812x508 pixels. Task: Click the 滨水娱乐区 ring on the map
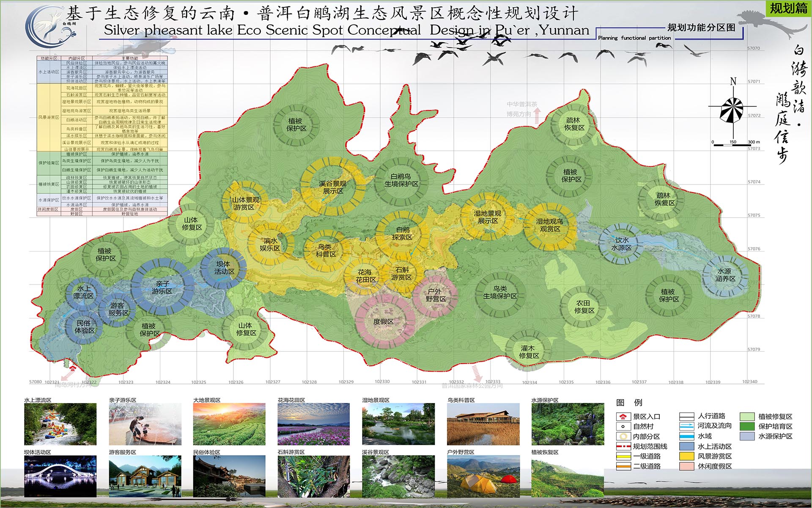coord(270,244)
